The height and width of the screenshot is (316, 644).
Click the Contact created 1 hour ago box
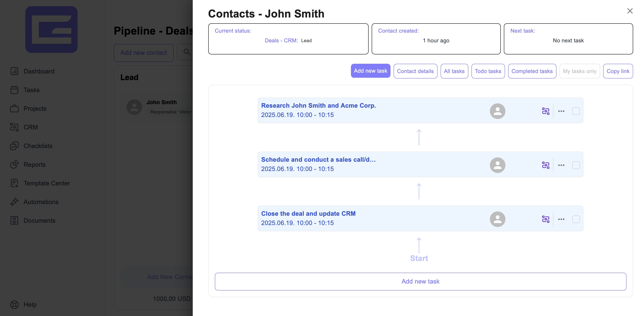coord(436,39)
